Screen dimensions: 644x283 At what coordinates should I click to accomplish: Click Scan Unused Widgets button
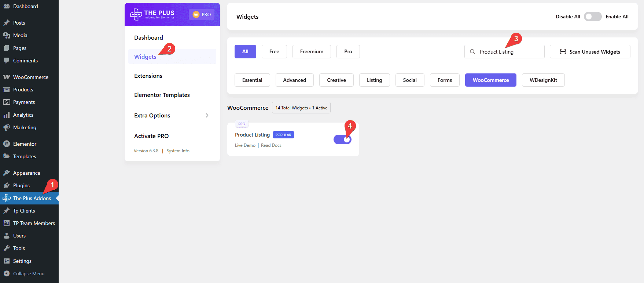(590, 52)
